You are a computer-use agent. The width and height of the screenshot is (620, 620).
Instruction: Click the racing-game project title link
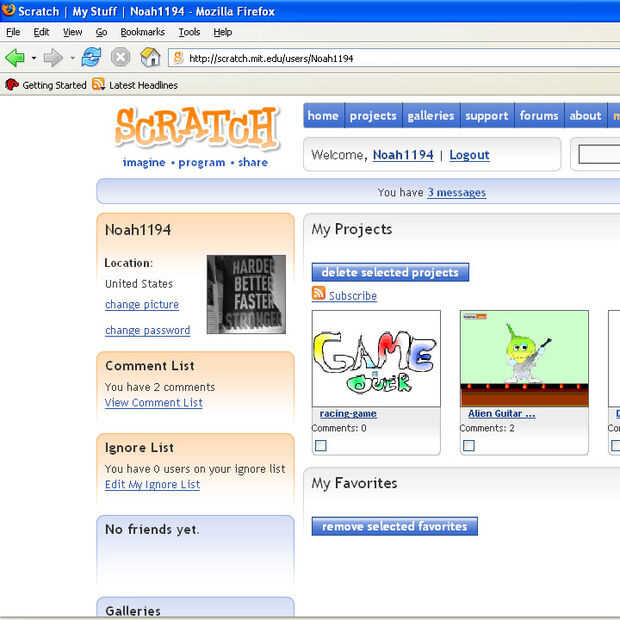pos(348,414)
